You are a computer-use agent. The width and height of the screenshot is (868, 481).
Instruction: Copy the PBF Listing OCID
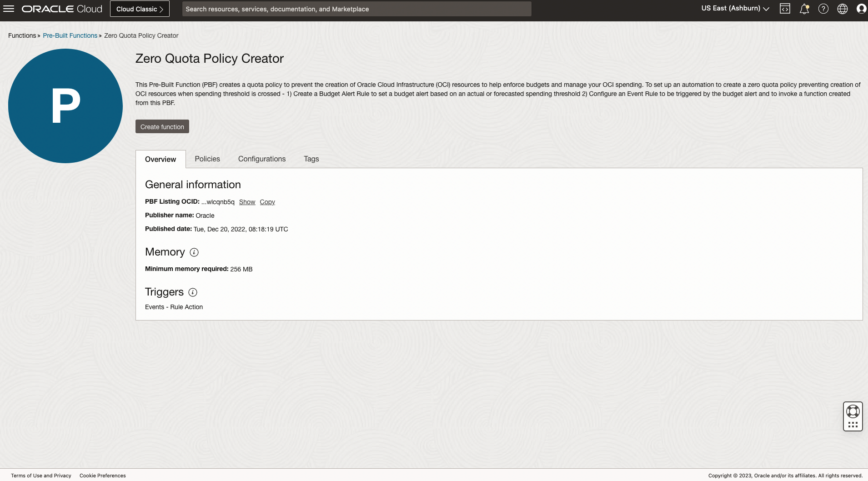pos(267,202)
